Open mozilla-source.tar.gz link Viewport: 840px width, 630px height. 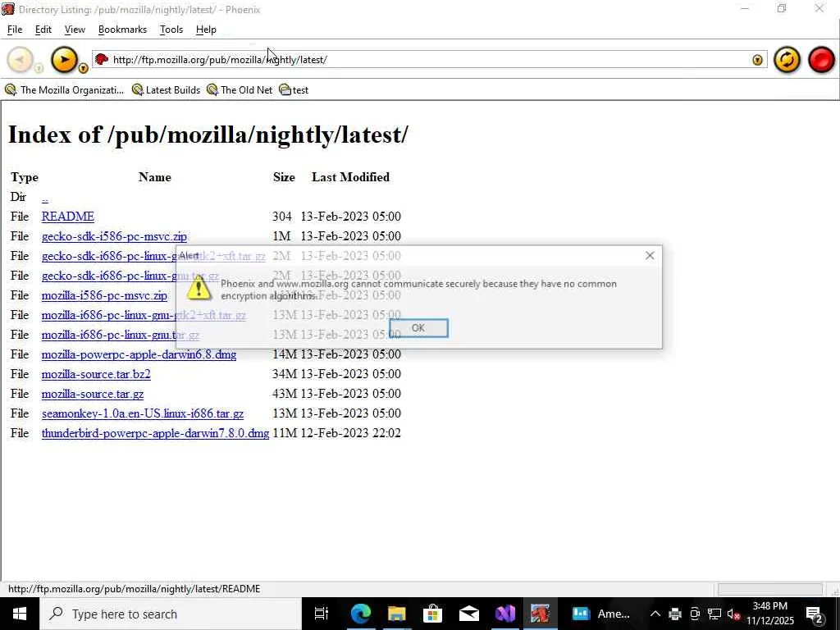pyautogui.click(x=93, y=394)
